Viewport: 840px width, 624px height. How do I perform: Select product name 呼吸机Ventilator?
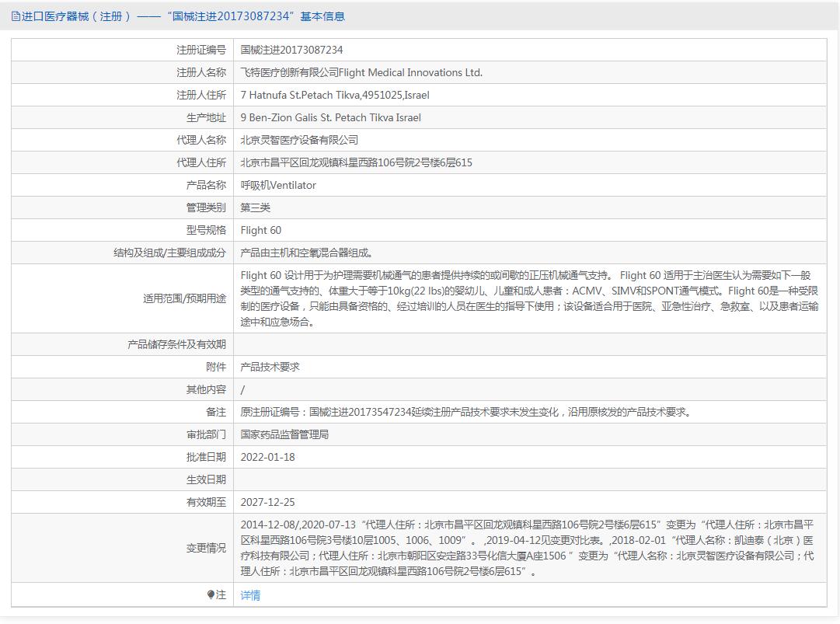tap(278, 185)
